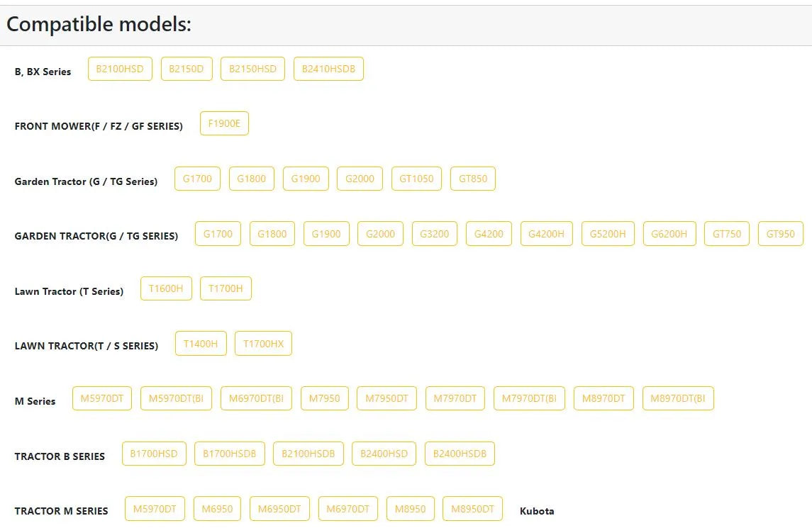Select the G4200H model tag

(546, 234)
